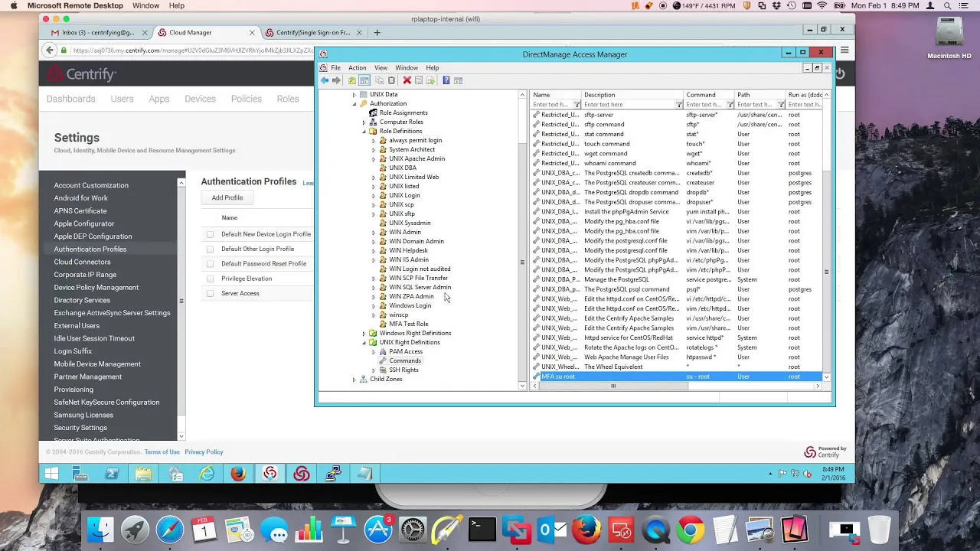The width and height of the screenshot is (980, 551).
Task: Select Cloud Connectors in Settings sidebar
Action: point(82,262)
